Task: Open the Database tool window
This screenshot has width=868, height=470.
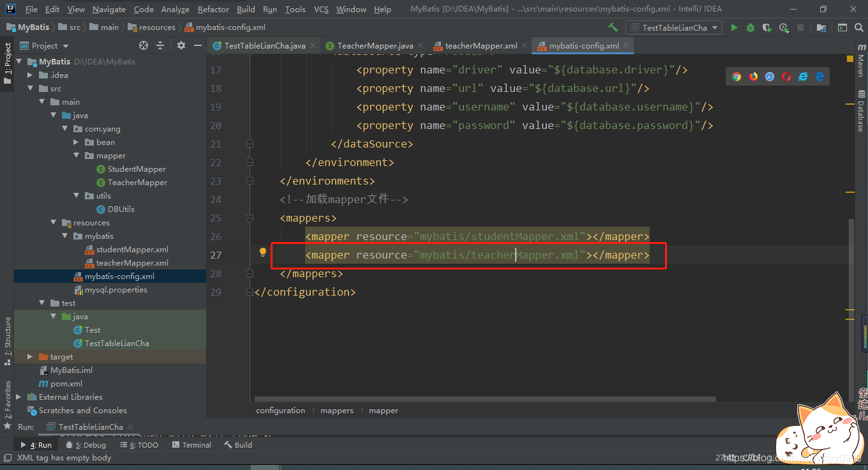Action: (x=861, y=110)
